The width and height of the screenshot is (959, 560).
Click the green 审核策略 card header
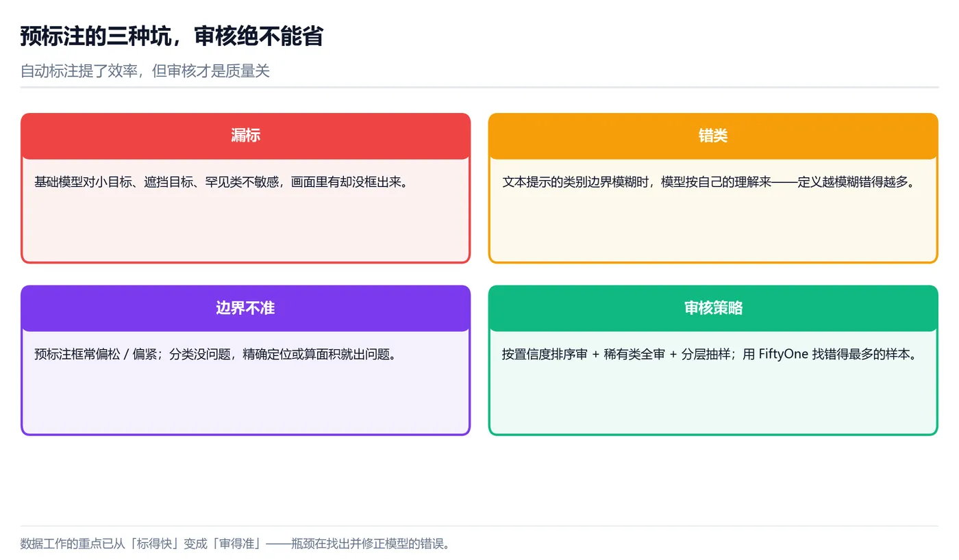(713, 308)
